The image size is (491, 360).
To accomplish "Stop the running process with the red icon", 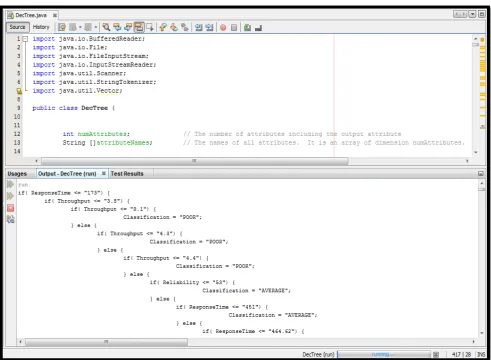I will coord(10,208).
